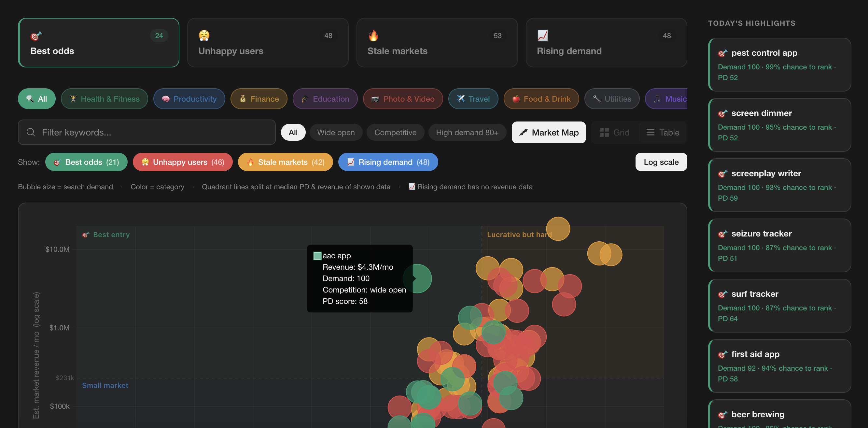Click the angry face icon on Unhappy users card
Viewport: 868px width, 428px height.
coord(204,36)
